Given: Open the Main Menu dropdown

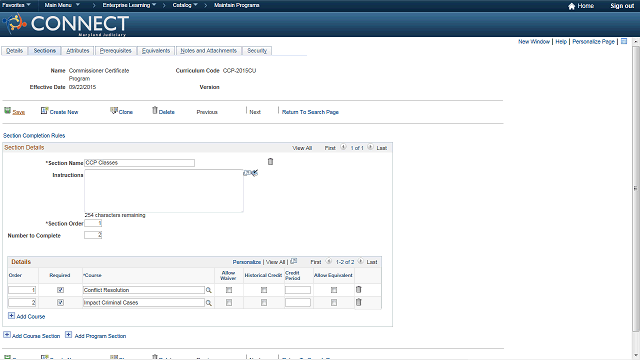Looking at the screenshot, I should [x=62, y=5].
